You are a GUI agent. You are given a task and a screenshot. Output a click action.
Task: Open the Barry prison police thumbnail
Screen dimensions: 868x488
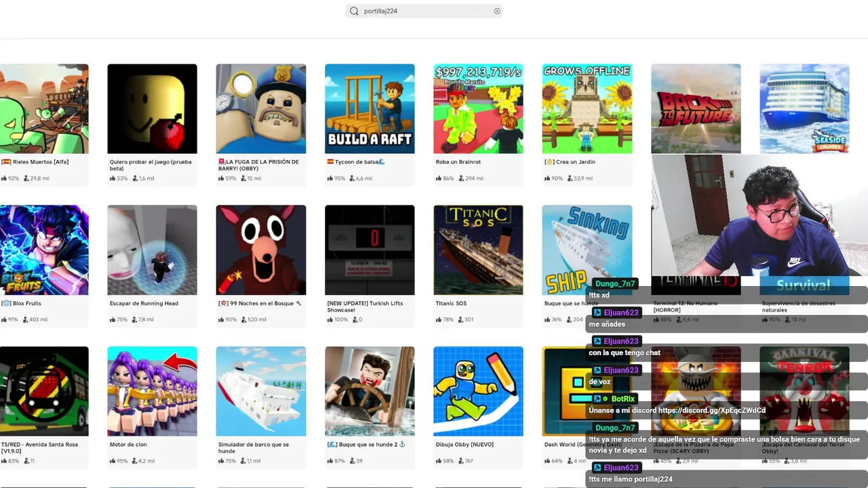point(261,108)
